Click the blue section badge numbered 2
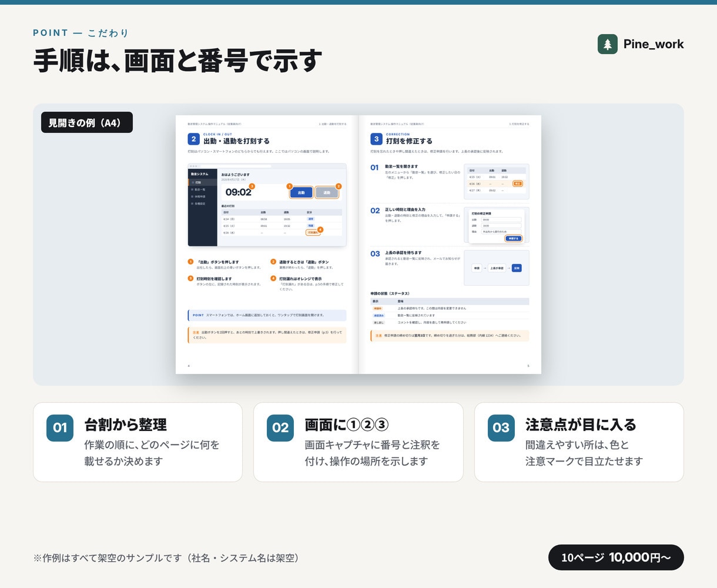717x588 pixels. 193,139
